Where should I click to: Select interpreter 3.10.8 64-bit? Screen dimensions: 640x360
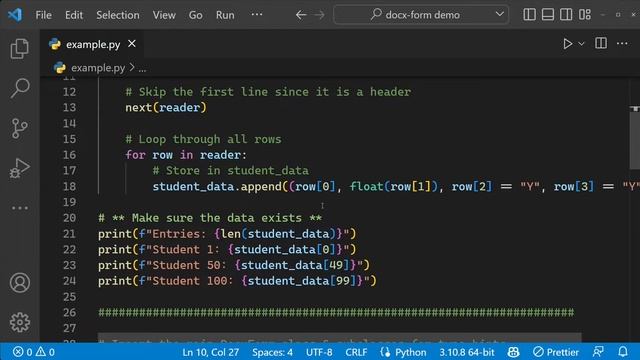coord(467,352)
